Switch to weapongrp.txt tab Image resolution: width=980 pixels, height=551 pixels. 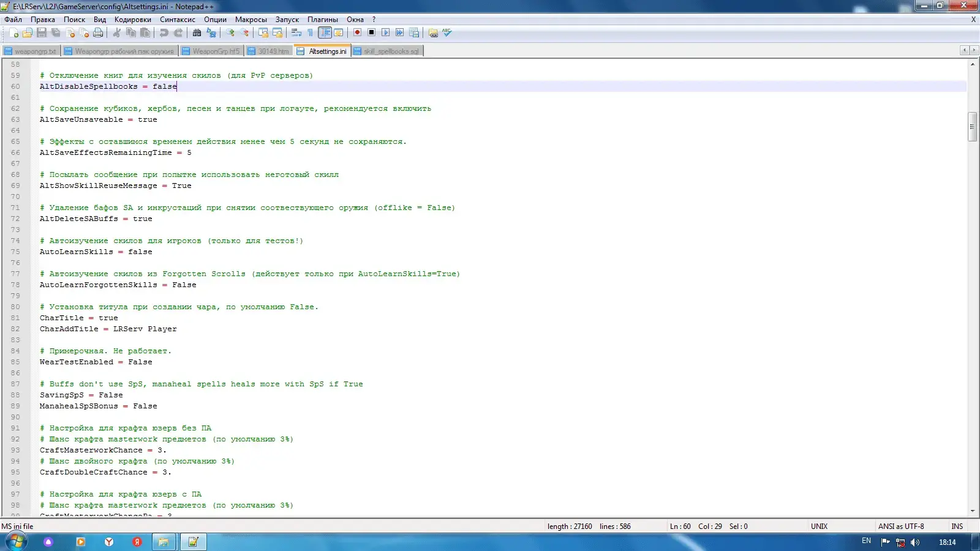pyautogui.click(x=31, y=51)
